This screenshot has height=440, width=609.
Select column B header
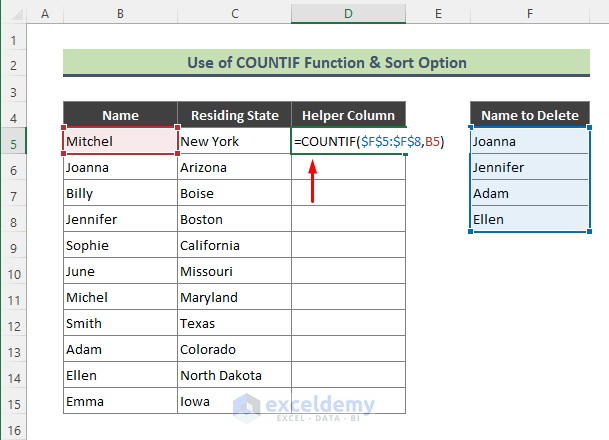tap(120, 15)
